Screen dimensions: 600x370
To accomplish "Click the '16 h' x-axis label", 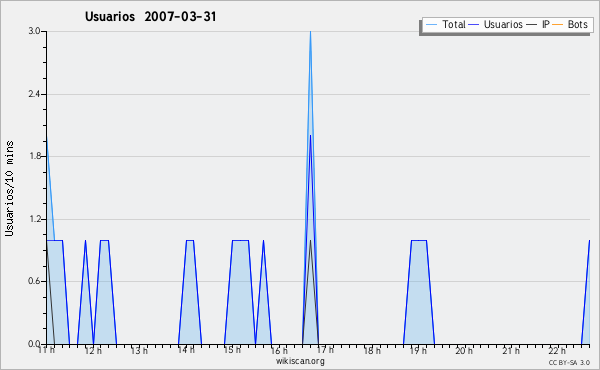I will [x=279, y=350].
